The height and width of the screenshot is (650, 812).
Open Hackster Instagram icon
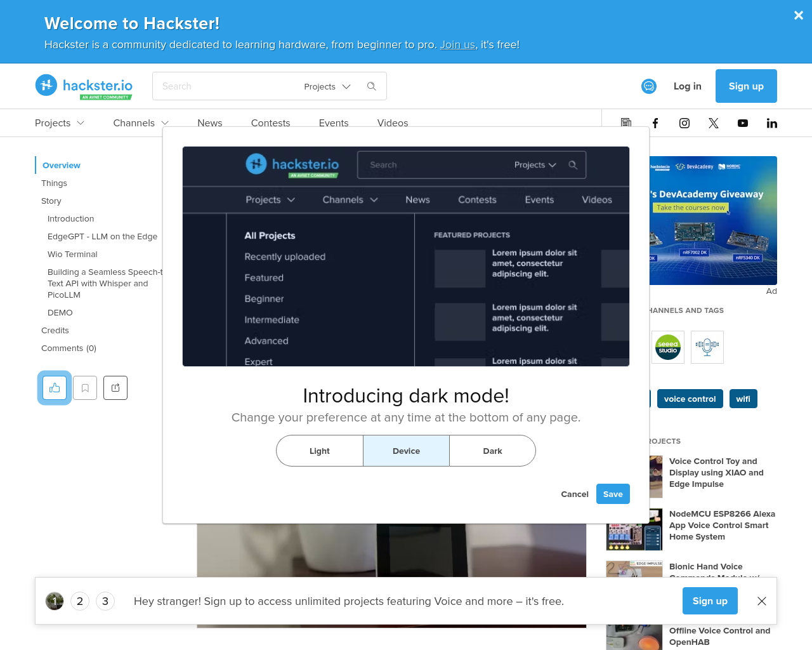point(684,123)
